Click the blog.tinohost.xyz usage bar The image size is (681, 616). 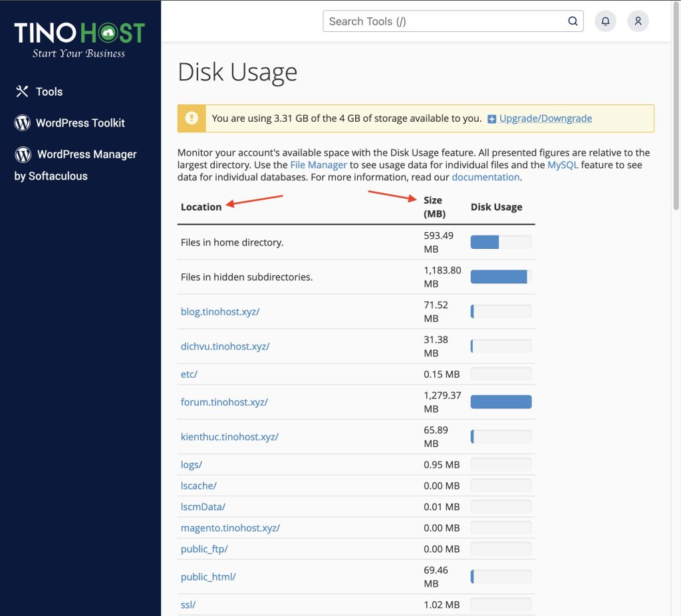501,311
